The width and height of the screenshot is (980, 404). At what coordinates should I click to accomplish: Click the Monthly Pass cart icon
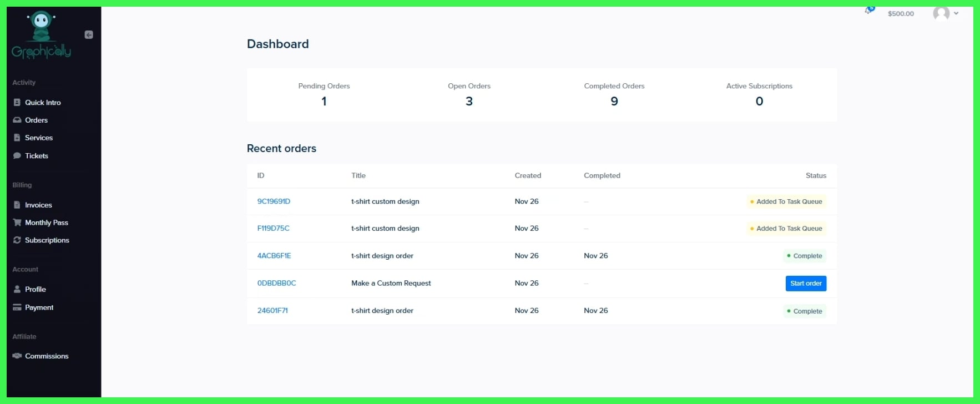[17, 223]
